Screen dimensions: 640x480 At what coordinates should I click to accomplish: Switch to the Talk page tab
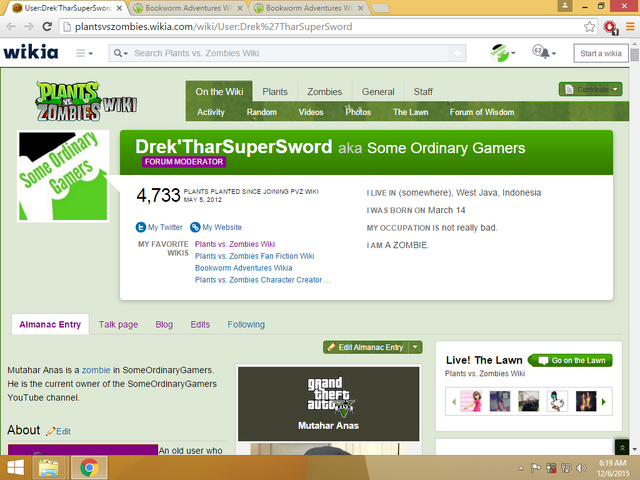[x=118, y=324]
